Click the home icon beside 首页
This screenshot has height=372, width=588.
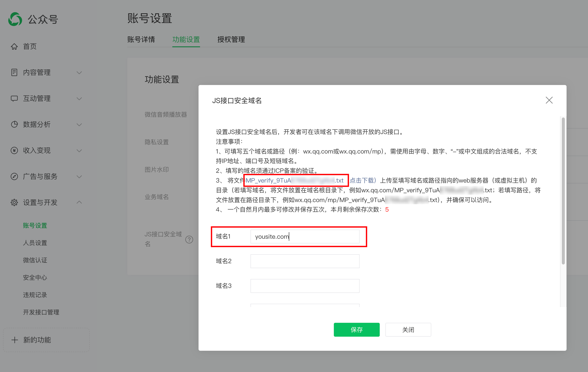14,46
